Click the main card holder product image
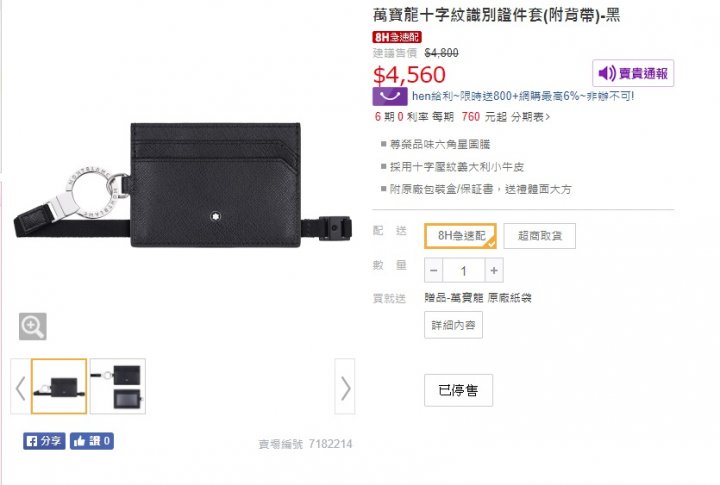This screenshot has width=720, height=485. 183,186
